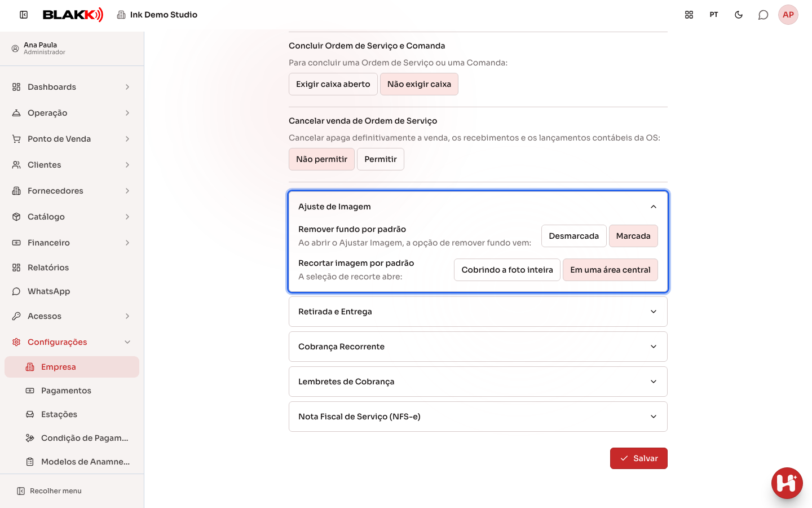Viewport: 812px width, 508px height.
Task: Change language with the PT button
Action: coord(714,15)
